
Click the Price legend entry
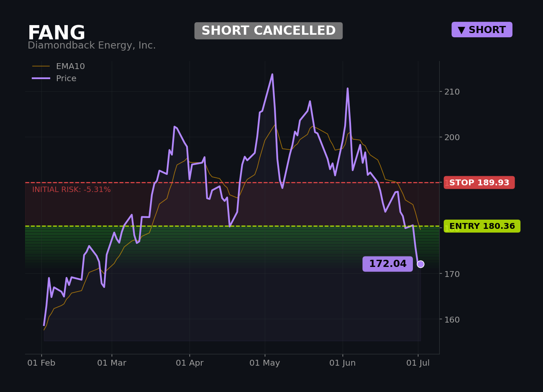[x=54, y=79]
